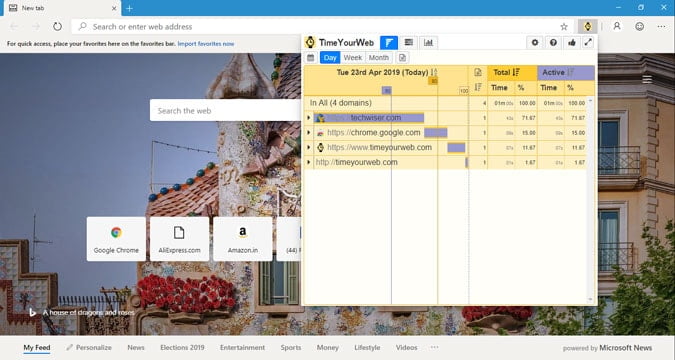Image resolution: width=675 pixels, height=360 pixels.
Task: Click the powered by Microsoft News link
Action: 607,348
